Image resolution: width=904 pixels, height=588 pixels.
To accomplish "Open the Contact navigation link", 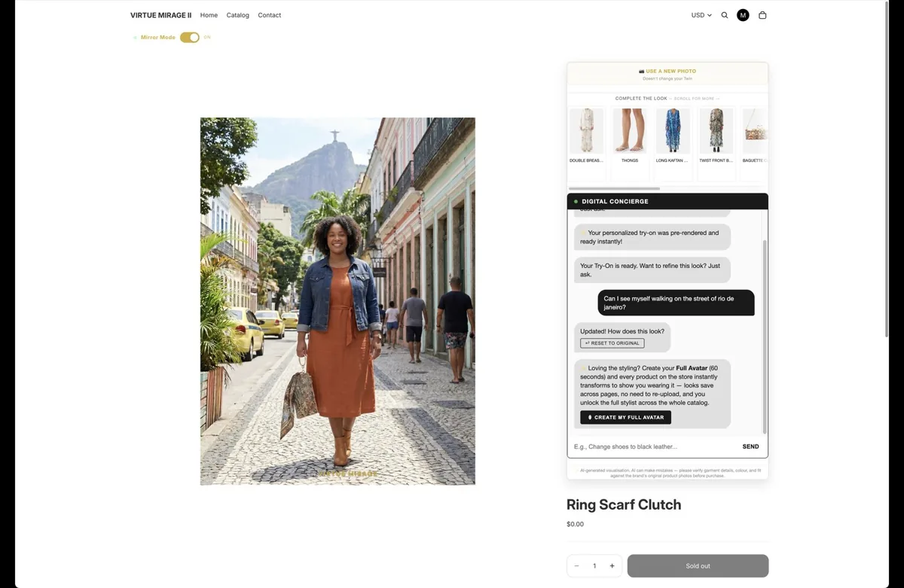I will [x=270, y=15].
